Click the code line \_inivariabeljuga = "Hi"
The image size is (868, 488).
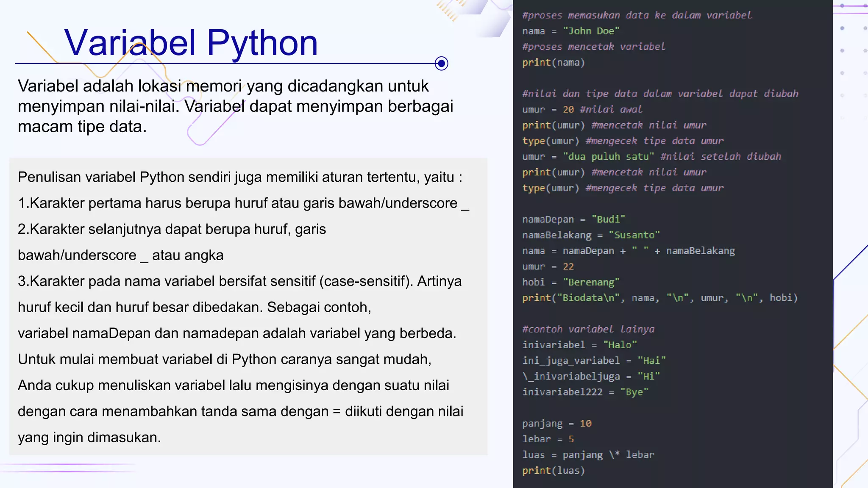coord(591,376)
